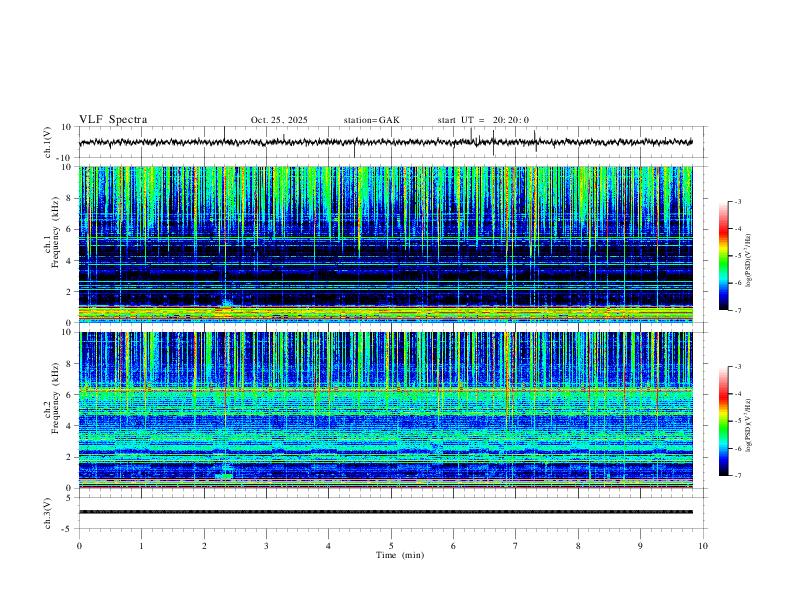Click the ch.1 voltage waveform trace
Screen dimensions: 792x612
point(386,142)
